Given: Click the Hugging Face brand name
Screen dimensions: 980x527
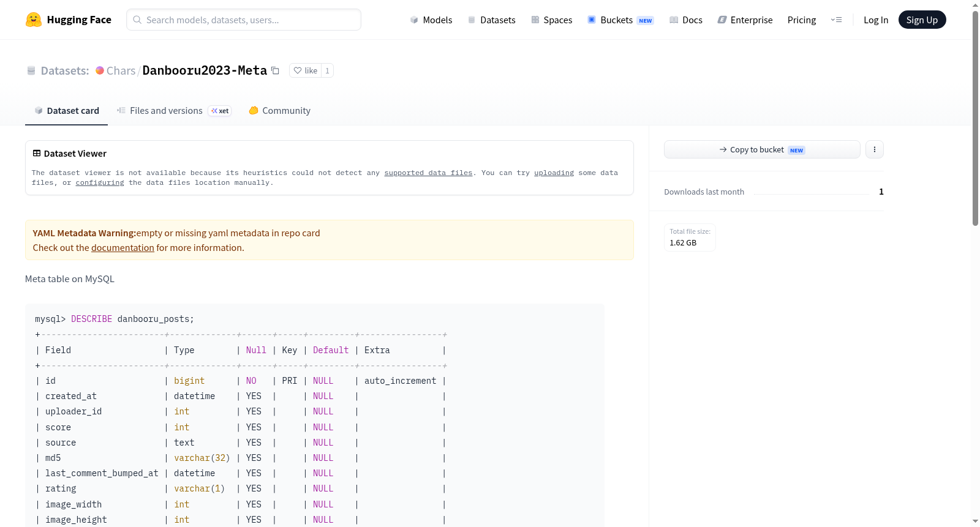Looking at the screenshot, I should click(x=79, y=20).
